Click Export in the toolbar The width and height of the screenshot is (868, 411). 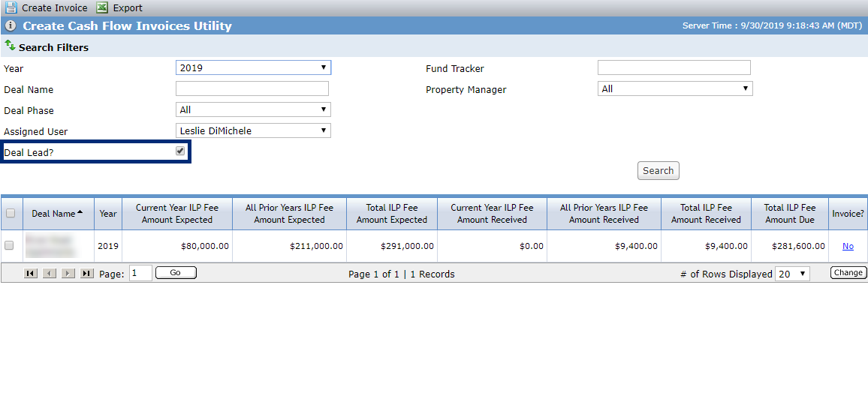[128, 7]
